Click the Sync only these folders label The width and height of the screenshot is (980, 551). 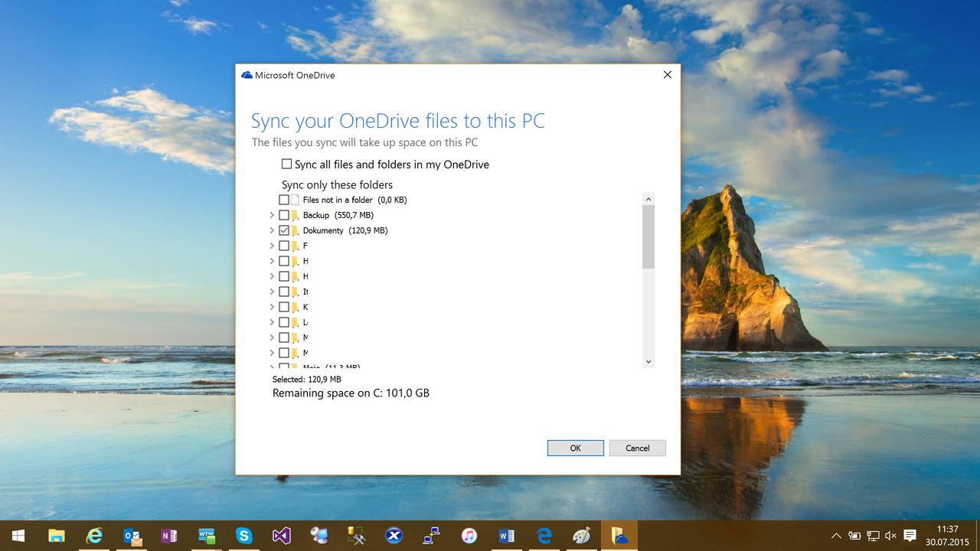click(337, 184)
